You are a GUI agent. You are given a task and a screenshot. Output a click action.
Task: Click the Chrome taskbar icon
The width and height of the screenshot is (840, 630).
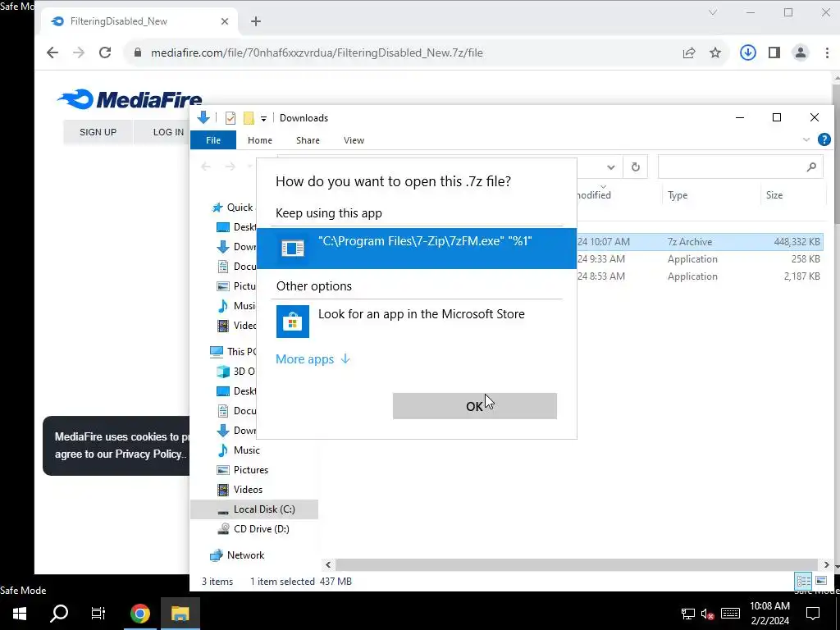(x=139, y=614)
